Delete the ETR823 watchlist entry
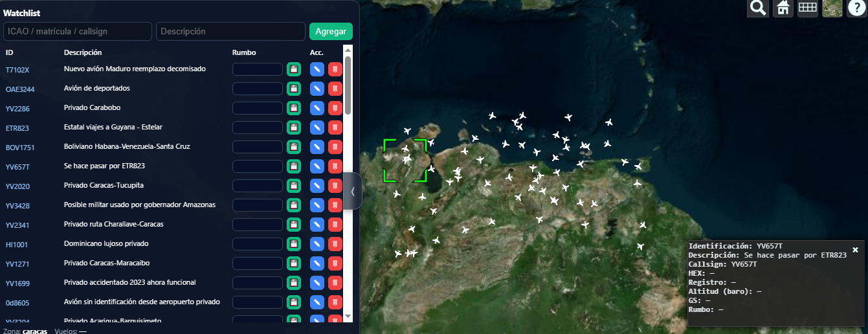 click(335, 128)
